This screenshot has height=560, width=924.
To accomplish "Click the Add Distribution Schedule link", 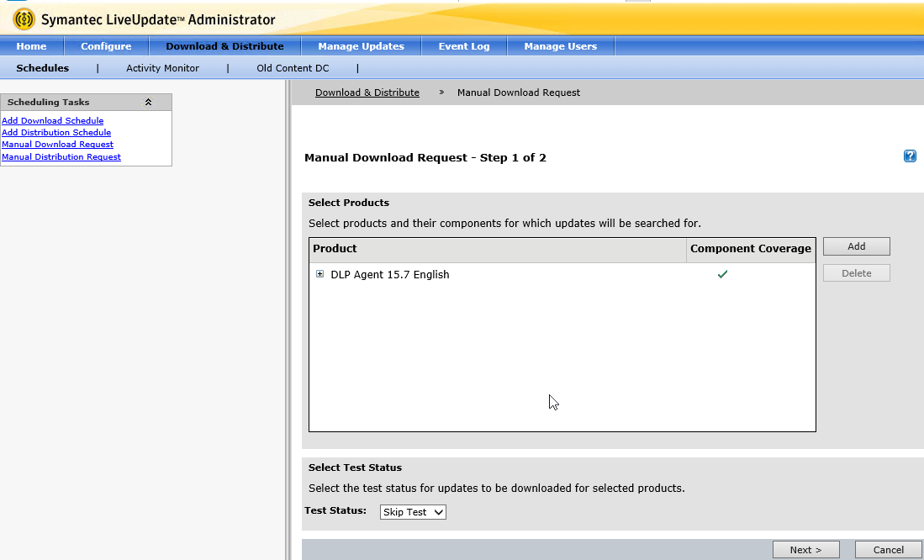I will click(x=56, y=133).
